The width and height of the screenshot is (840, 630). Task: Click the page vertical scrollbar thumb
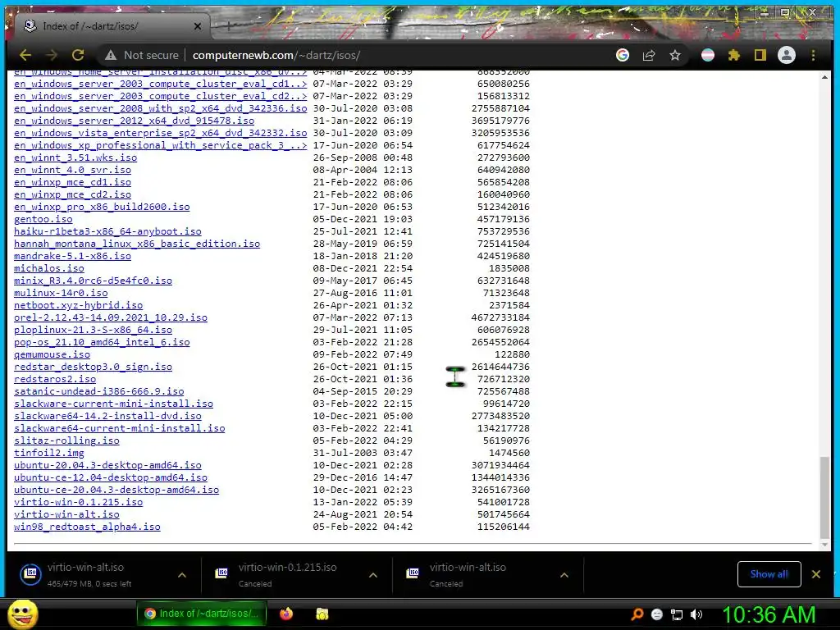pos(824,497)
